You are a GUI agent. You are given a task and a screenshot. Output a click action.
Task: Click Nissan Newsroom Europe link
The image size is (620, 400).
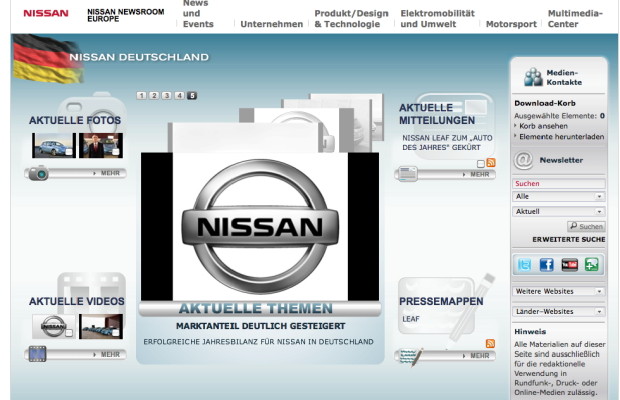click(126, 15)
